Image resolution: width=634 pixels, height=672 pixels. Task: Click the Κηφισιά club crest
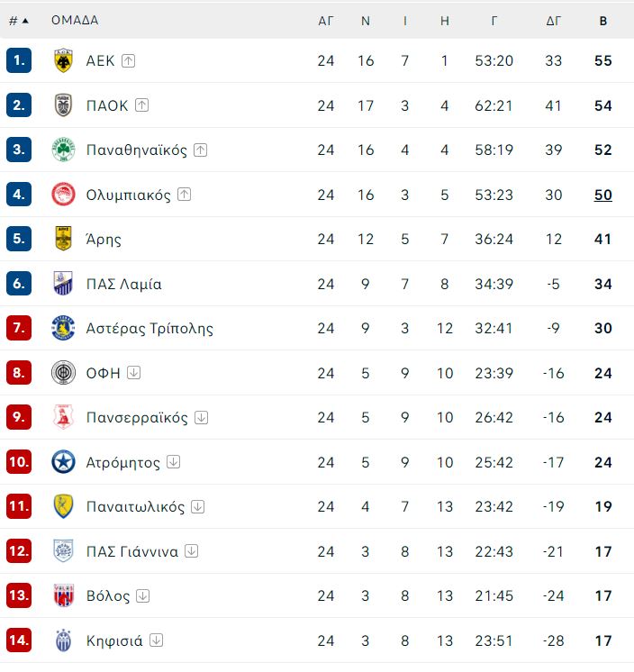click(63, 640)
